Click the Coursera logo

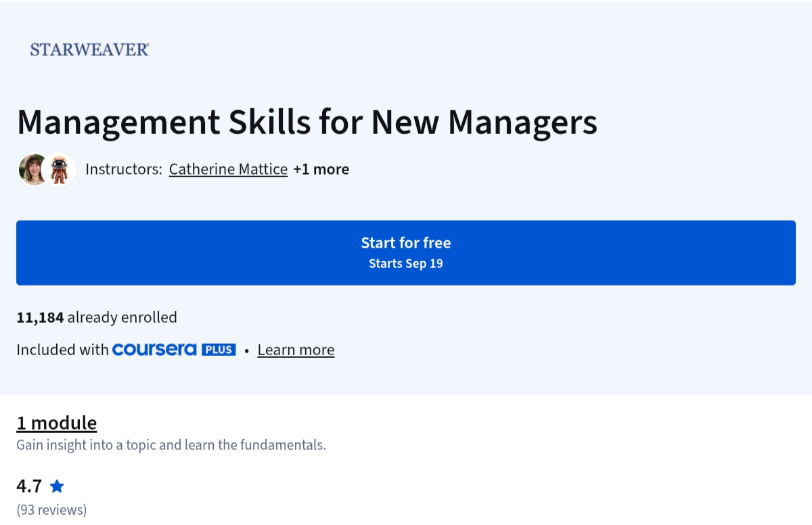154,350
